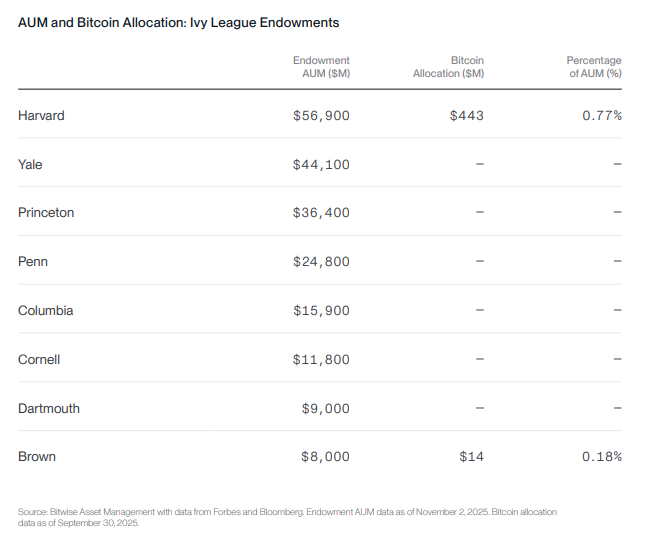Click the Endowment AUM column header

pos(321,67)
